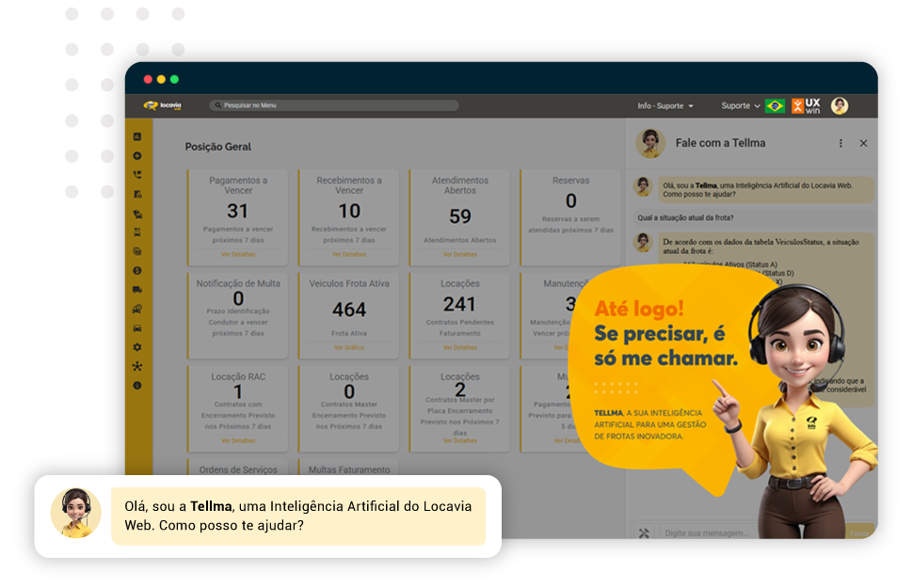913x588 pixels.
Task: Click the 'Fale com a Tellma' panel title
Action: click(x=720, y=143)
